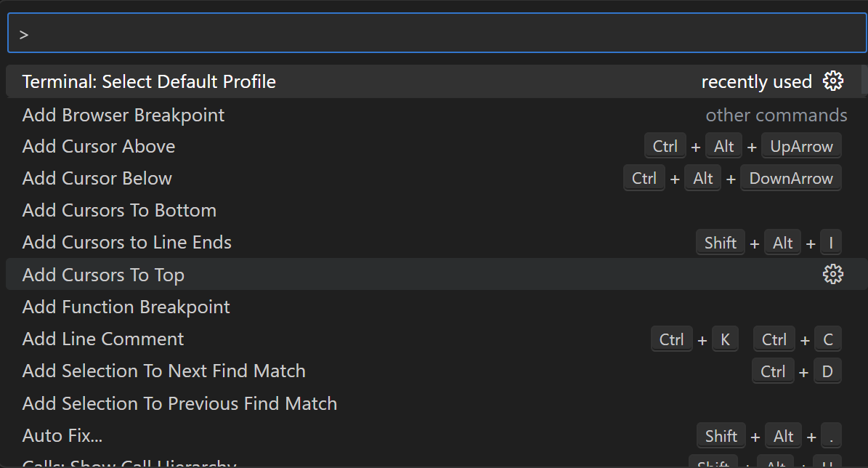Select Add Selection To Next Find Match

click(x=164, y=371)
